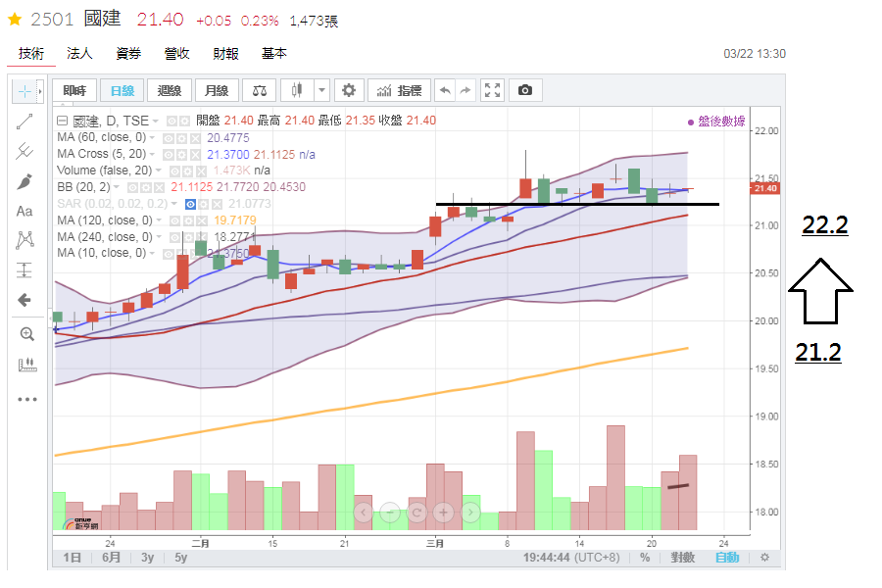The height and width of the screenshot is (588, 882).
Task: Switch chart to weekly 週線 interval
Action: pyautogui.click(x=170, y=90)
